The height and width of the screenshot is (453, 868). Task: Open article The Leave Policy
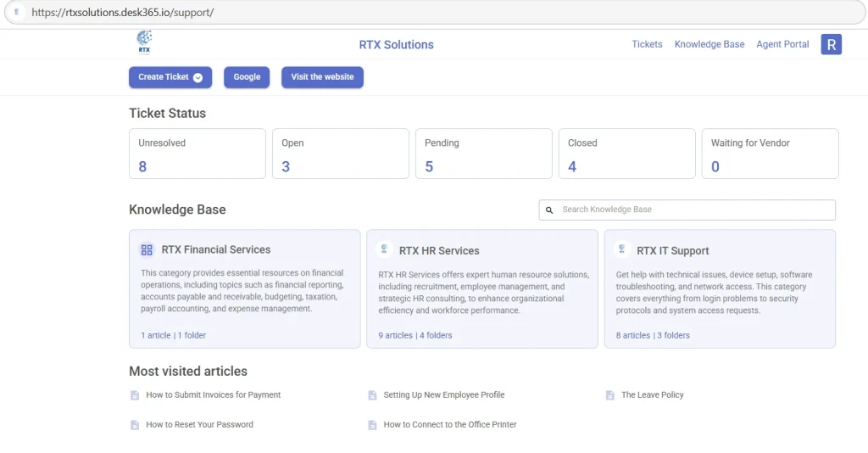[x=652, y=394]
